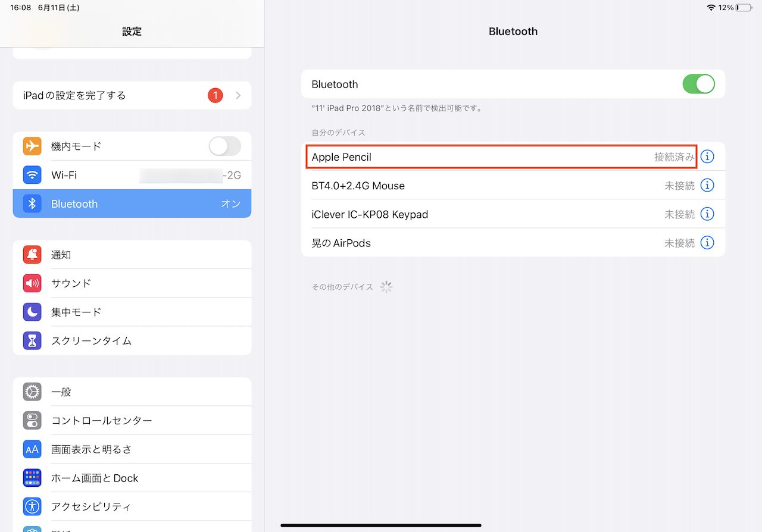Open info for 晃のAirPods
The image size is (762, 532).
click(707, 243)
